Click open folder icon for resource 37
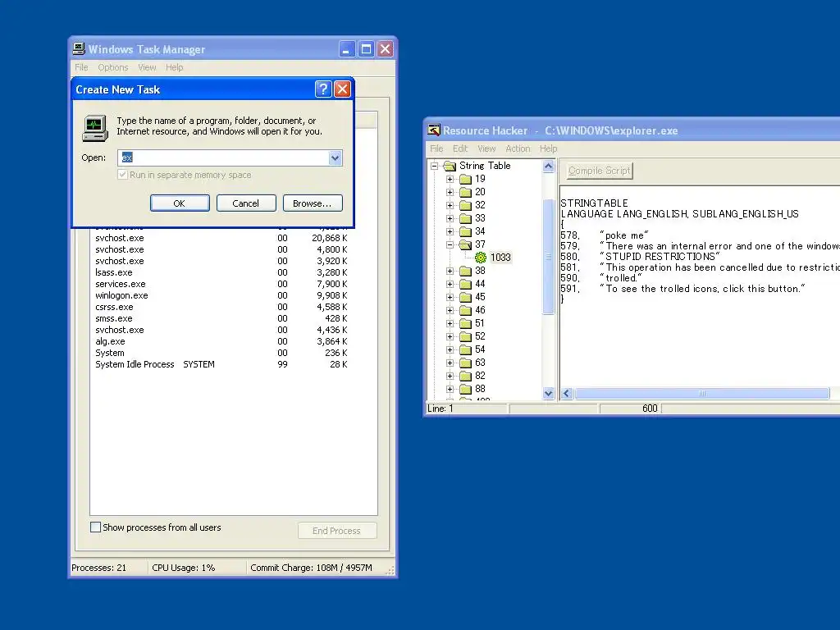 pos(466,244)
